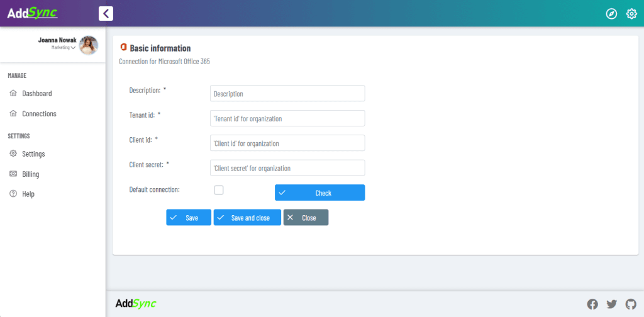Viewport: 644px width, 317px height.
Task: Focus the Description input field
Action: (x=287, y=94)
